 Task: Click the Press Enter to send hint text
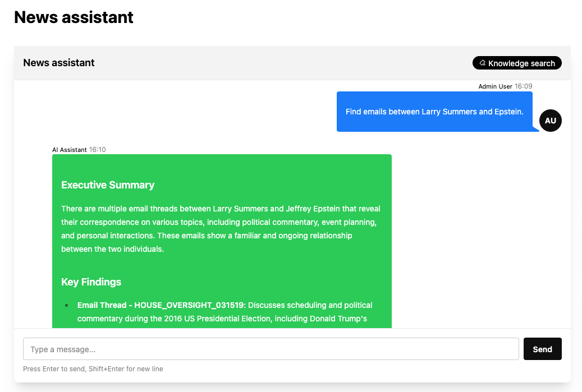92,368
